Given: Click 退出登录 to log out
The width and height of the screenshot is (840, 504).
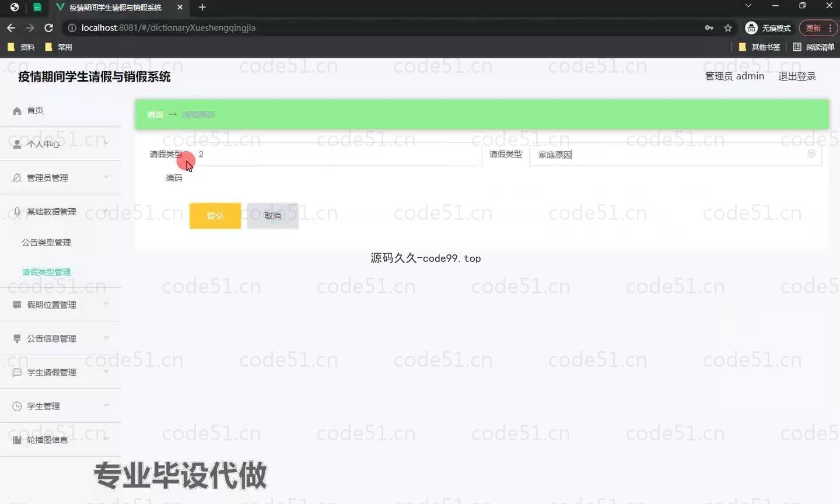Looking at the screenshot, I should point(797,76).
